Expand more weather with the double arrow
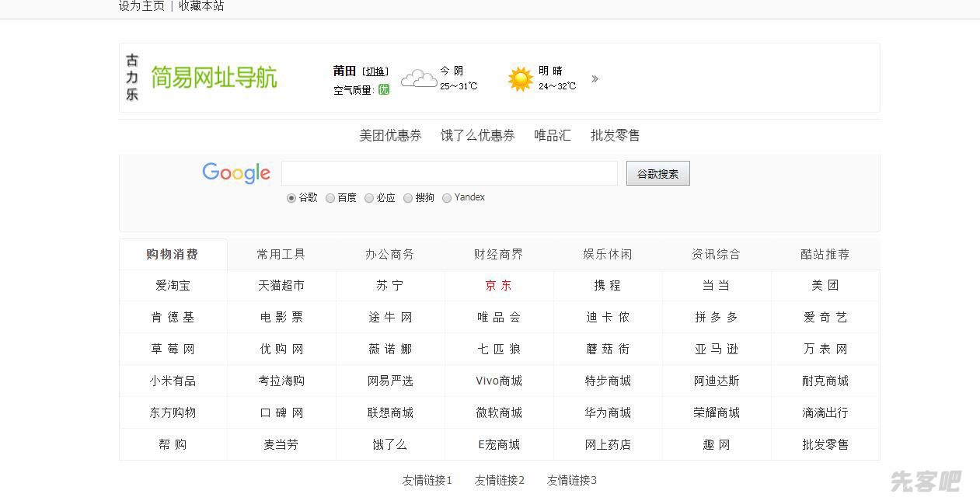980x501 pixels. pyautogui.click(x=595, y=78)
